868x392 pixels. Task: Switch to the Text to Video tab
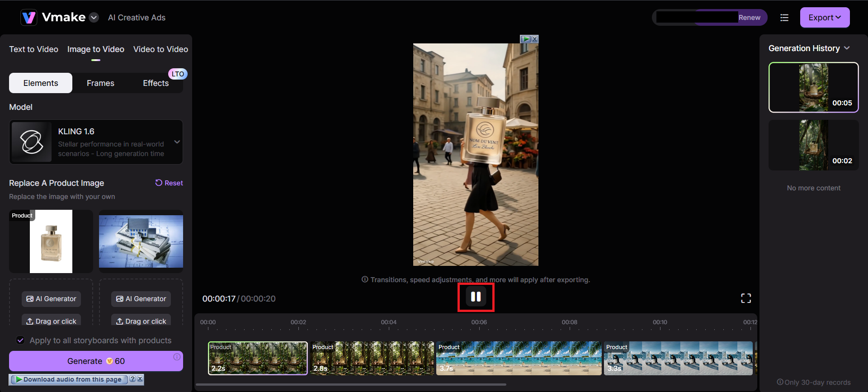[x=33, y=49]
